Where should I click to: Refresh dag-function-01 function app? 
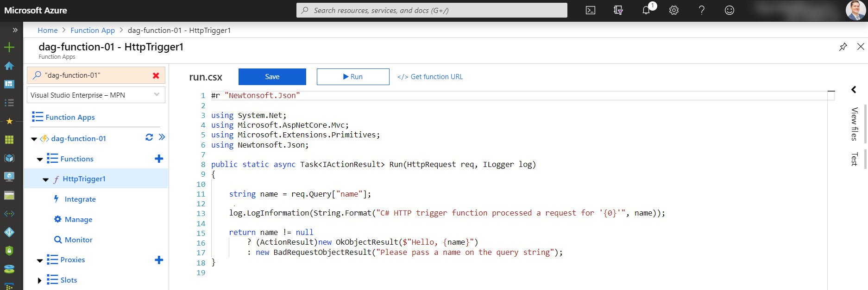click(x=149, y=137)
